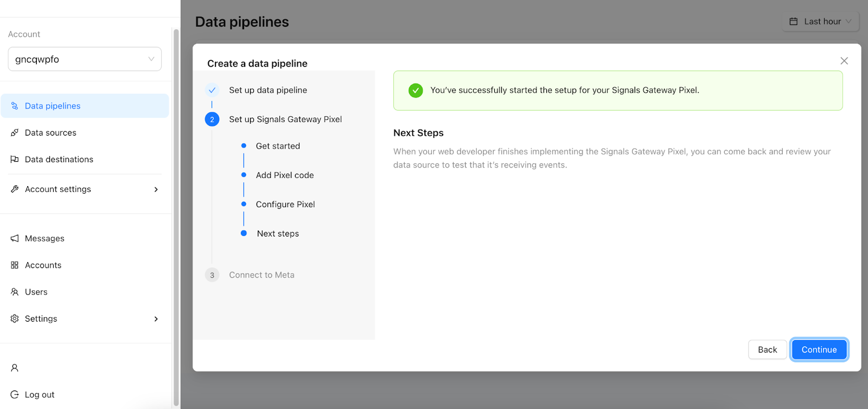Click the Account settings wrench icon
The width and height of the screenshot is (868, 409).
[x=15, y=189]
